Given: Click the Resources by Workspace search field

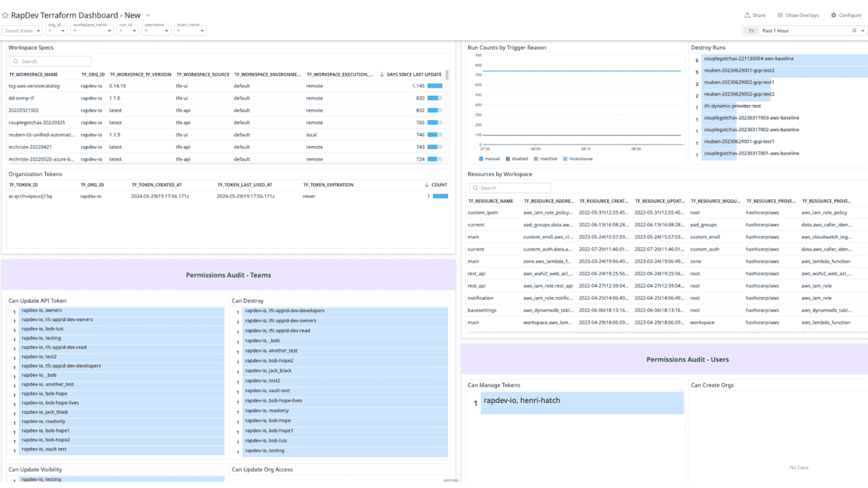Looking at the screenshot, I should click(x=510, y=188).
